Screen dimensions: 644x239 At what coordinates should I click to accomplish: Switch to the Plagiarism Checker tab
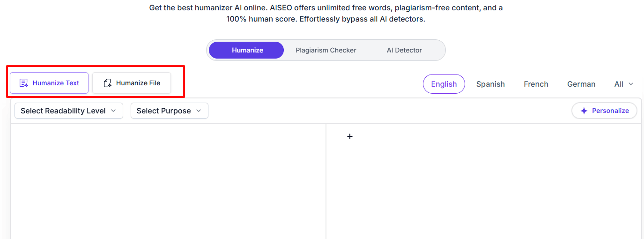pyautogui.click(x=326, y=50)
